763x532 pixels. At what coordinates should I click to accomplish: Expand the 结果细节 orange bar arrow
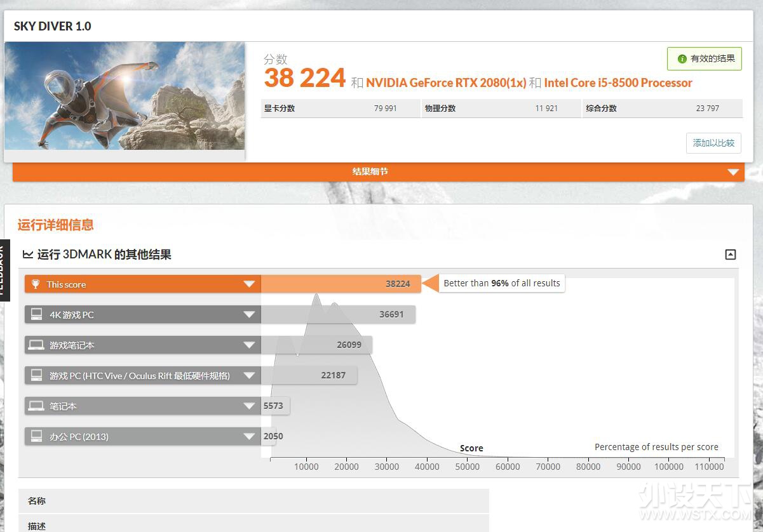click(x=733, y=172)
